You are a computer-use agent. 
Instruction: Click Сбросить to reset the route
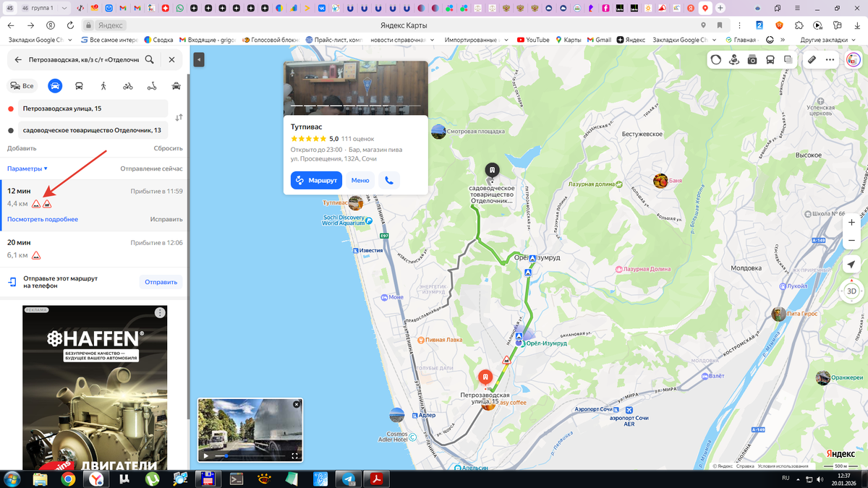[168, 148]
